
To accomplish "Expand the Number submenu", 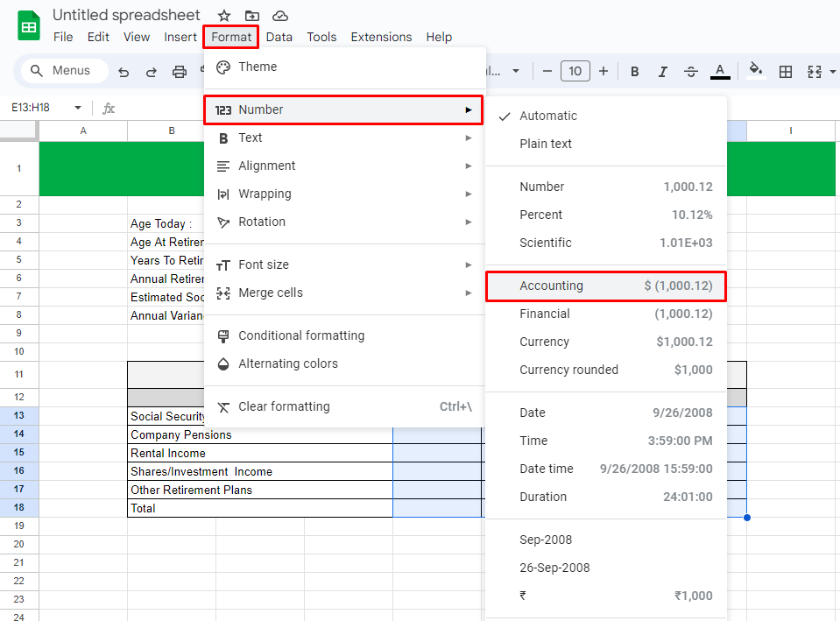I will [x=343, y=109].
